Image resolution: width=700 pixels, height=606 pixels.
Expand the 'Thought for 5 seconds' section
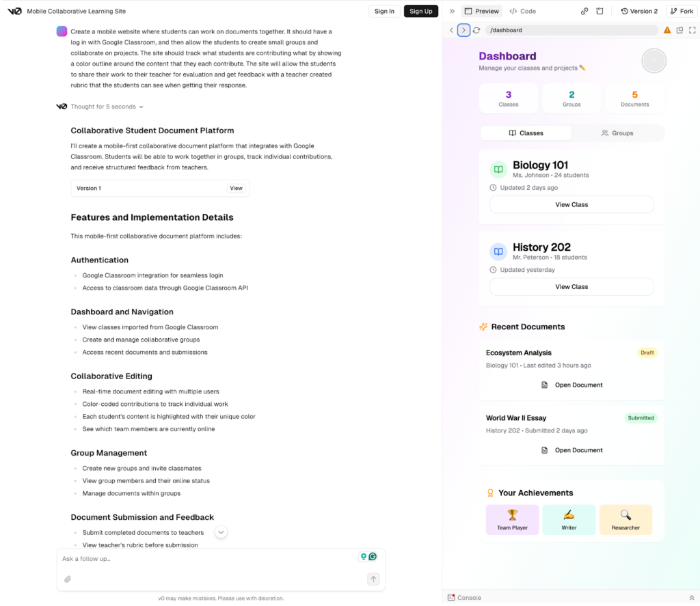107,107
